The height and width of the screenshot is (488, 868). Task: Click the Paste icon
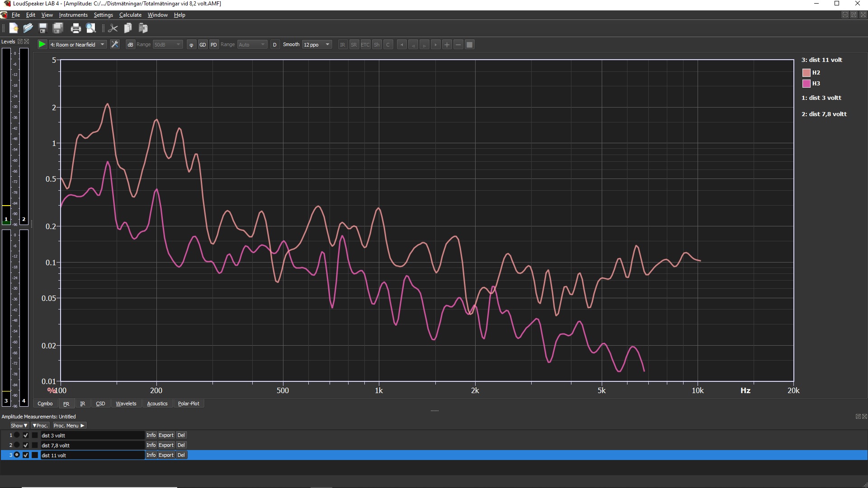click(x=143, y=28)
